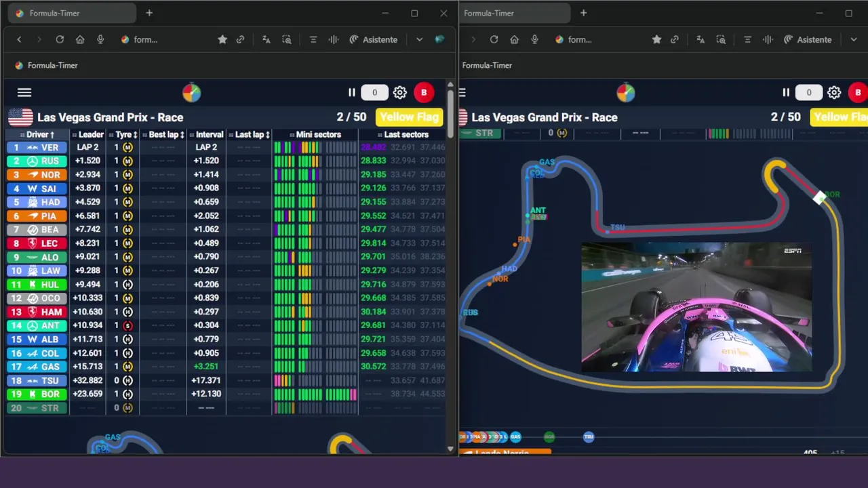Expand the chevron dropdown in left browser toolbar

coord(420,39)
